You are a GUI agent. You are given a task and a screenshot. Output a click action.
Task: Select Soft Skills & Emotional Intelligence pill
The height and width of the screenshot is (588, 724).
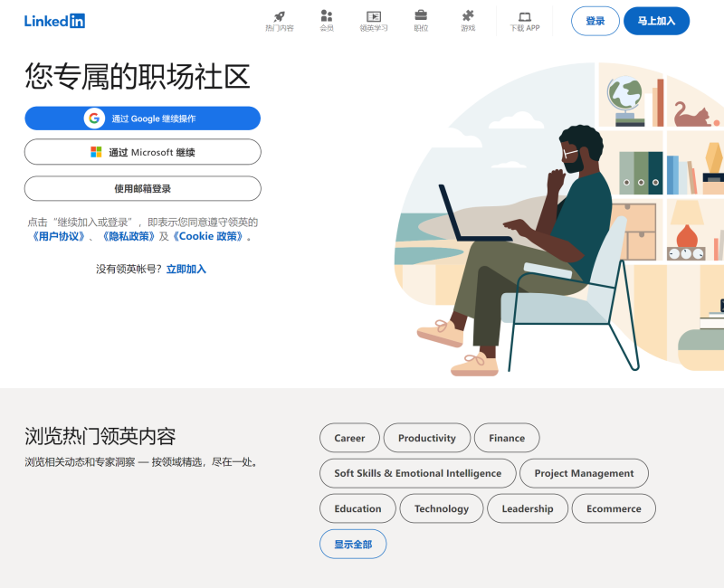[x=418, y=473]
